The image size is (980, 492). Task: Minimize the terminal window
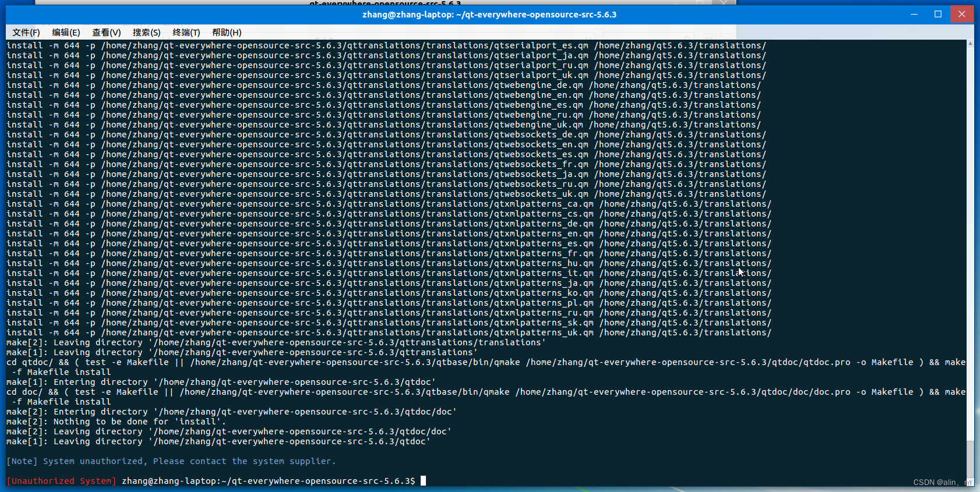pyautogui.click(x=914, y=14)
